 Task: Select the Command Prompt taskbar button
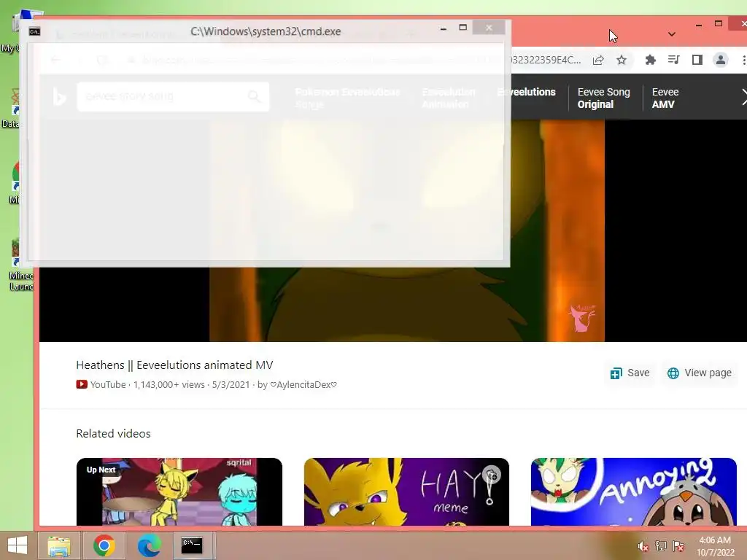tap(192, 545)
